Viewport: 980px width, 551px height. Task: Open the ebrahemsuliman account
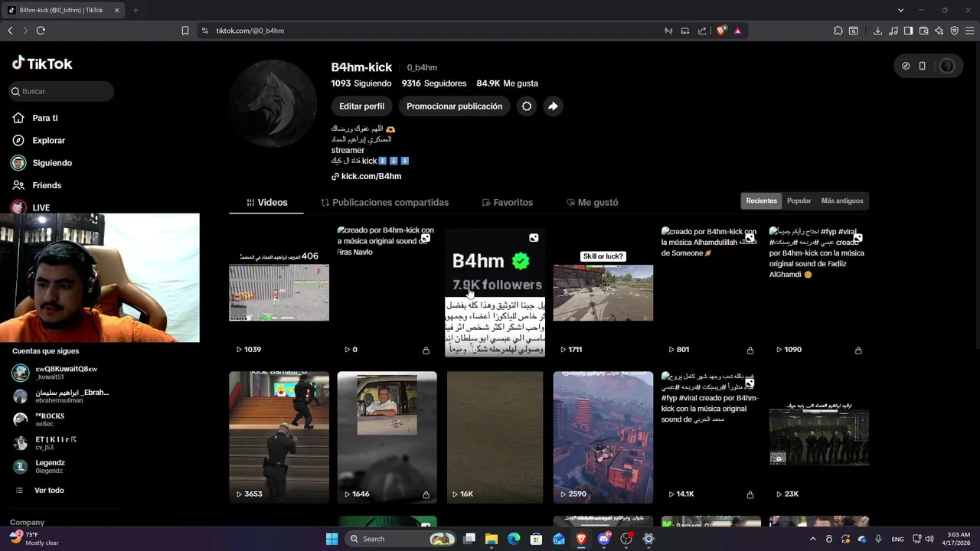click(61, 396)
